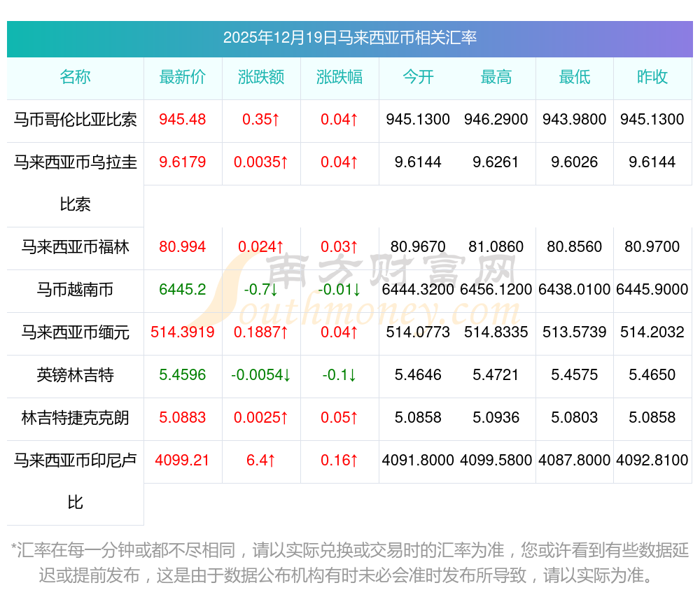Click the 马来西亚币缅元 row name
700x597 pixels.
pyautogui.click(x=75, y=332)
